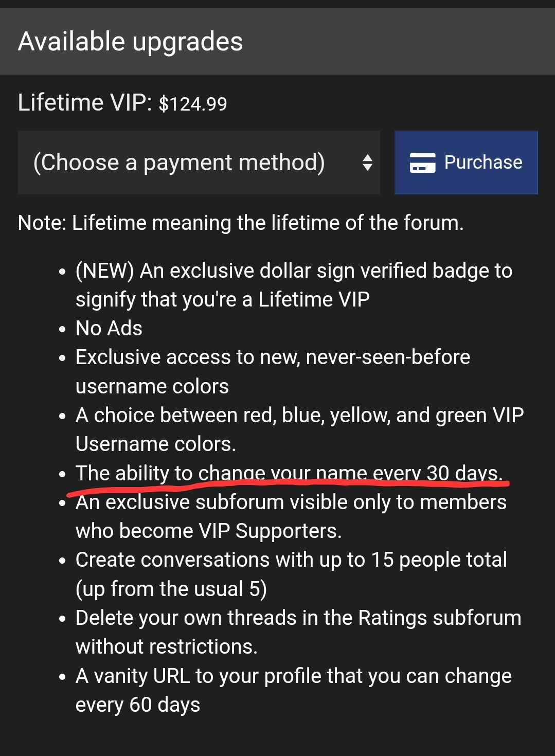This screenshot has width=555, height=756.
Task: Select the No Ads list item
Action: [x=109, y=328]
